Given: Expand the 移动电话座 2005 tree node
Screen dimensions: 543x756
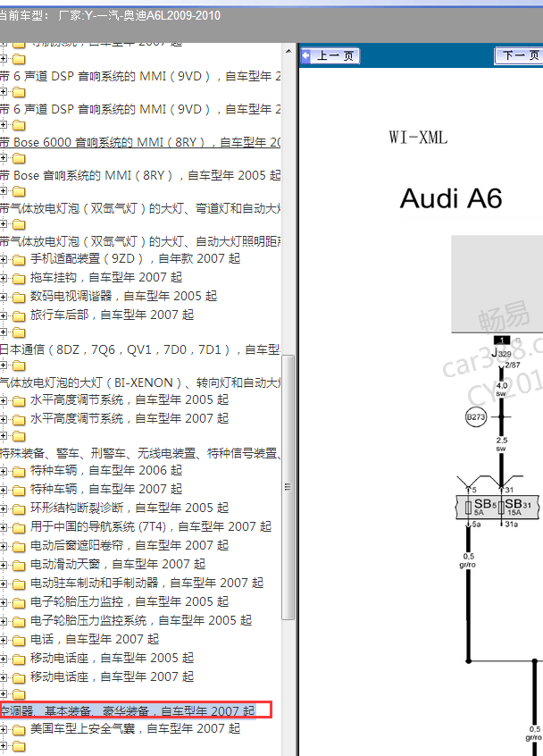Looking at the screenshot, I should [x=4, y=659].
